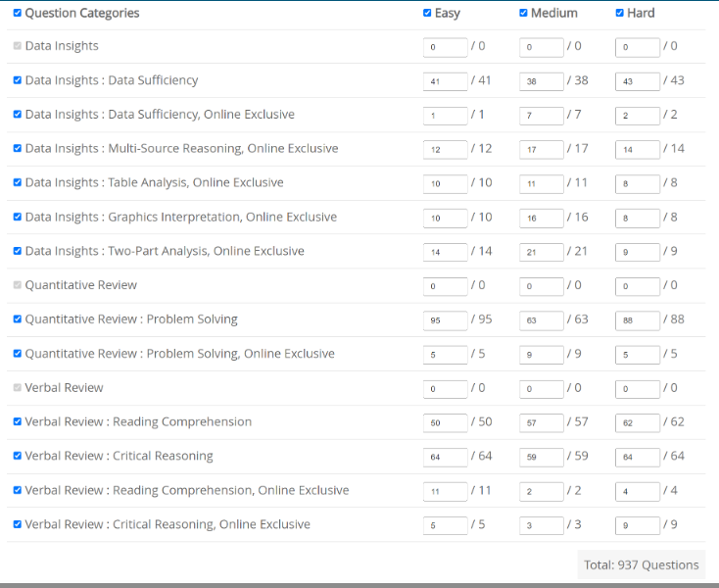Uncheck Verbal Review : Reading Comprehension checkbox
The width and height of the screenshot is (719, 588).
[18, 422]
